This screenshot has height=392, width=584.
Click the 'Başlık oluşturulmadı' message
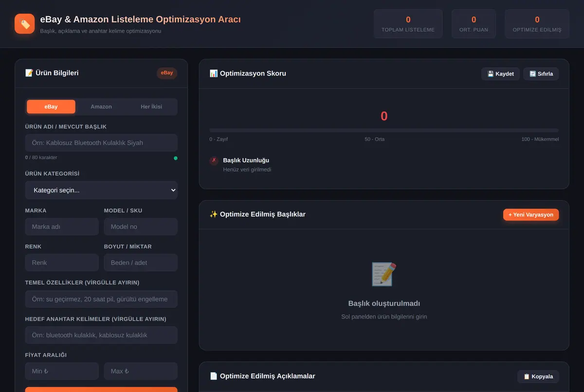384,303
